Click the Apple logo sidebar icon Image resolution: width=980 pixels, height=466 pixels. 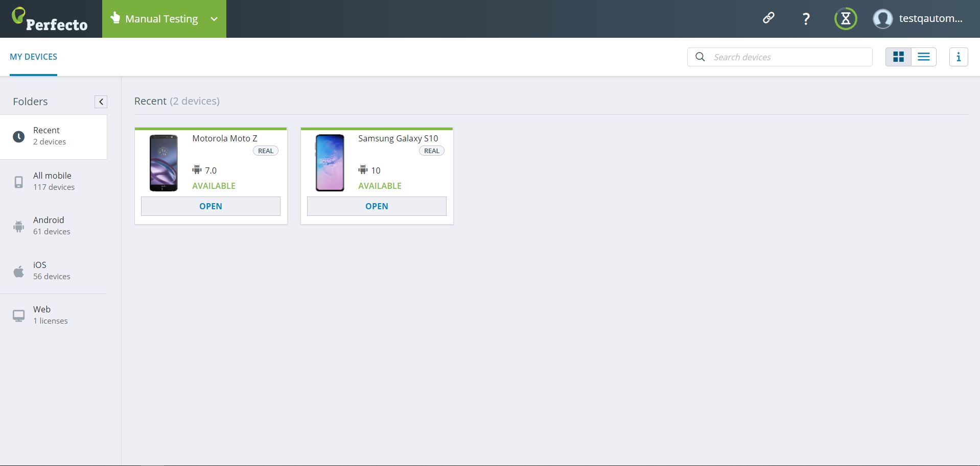pos(18,271)
